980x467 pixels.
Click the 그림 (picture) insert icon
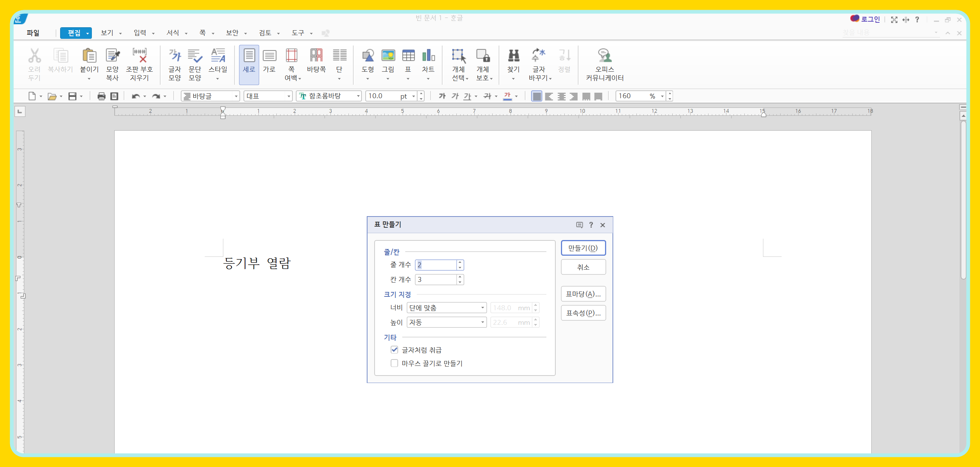(388, 56)
